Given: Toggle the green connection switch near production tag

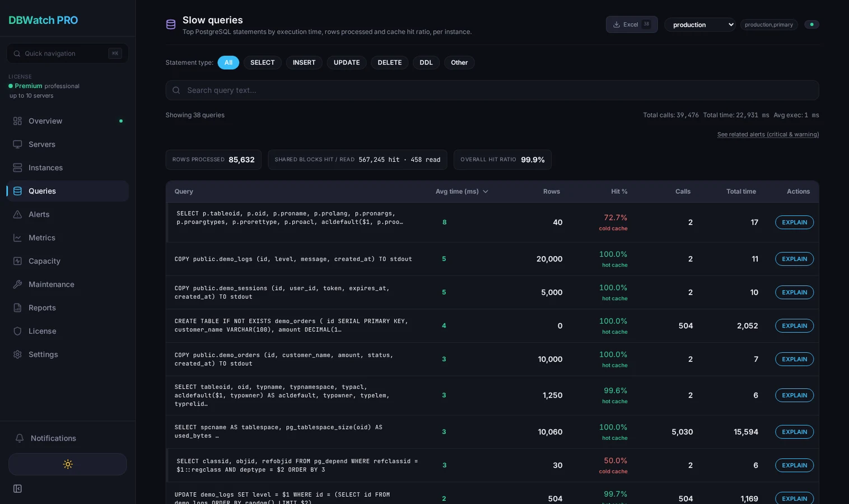Looking at the screenshot, I should (812, 25).
